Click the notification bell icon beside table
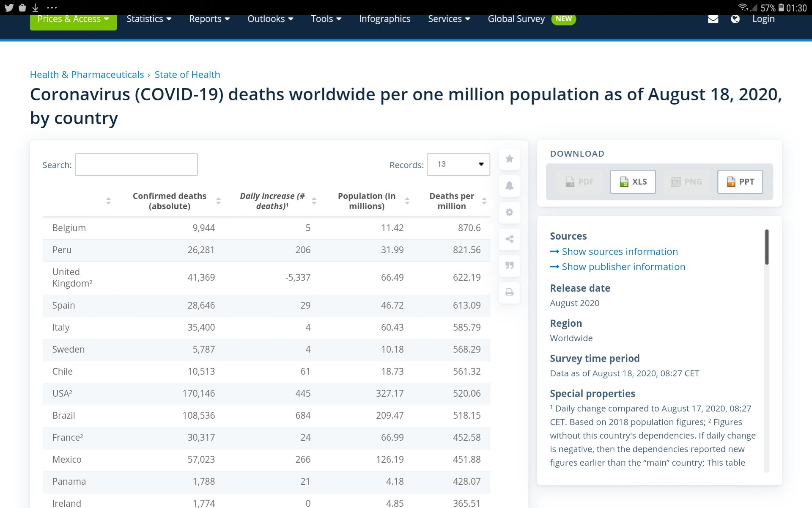 509,185
